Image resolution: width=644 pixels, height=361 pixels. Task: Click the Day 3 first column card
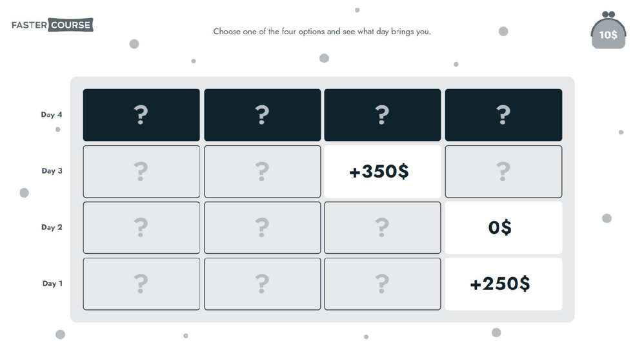141,171
